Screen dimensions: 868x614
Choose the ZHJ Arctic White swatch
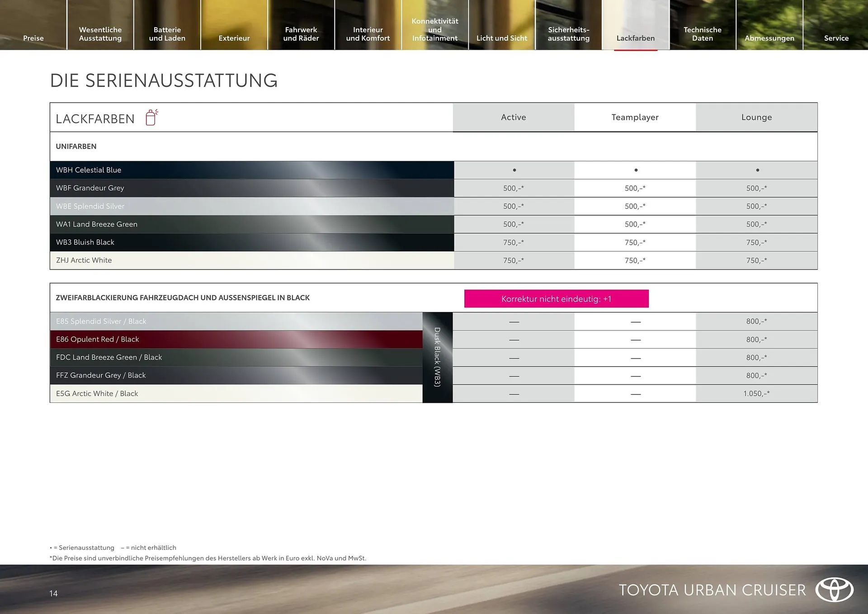(x=251, y=260)
